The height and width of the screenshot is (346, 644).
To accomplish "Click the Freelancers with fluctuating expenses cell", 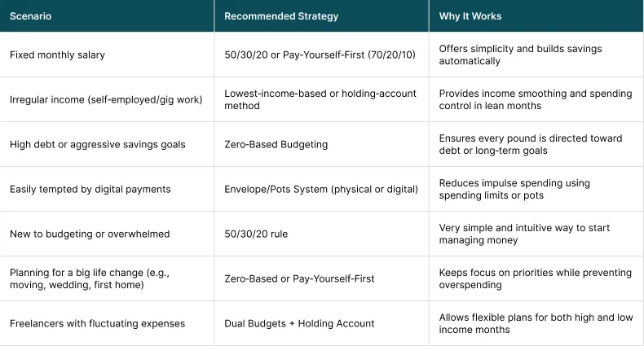I will [x=97, y=324].
